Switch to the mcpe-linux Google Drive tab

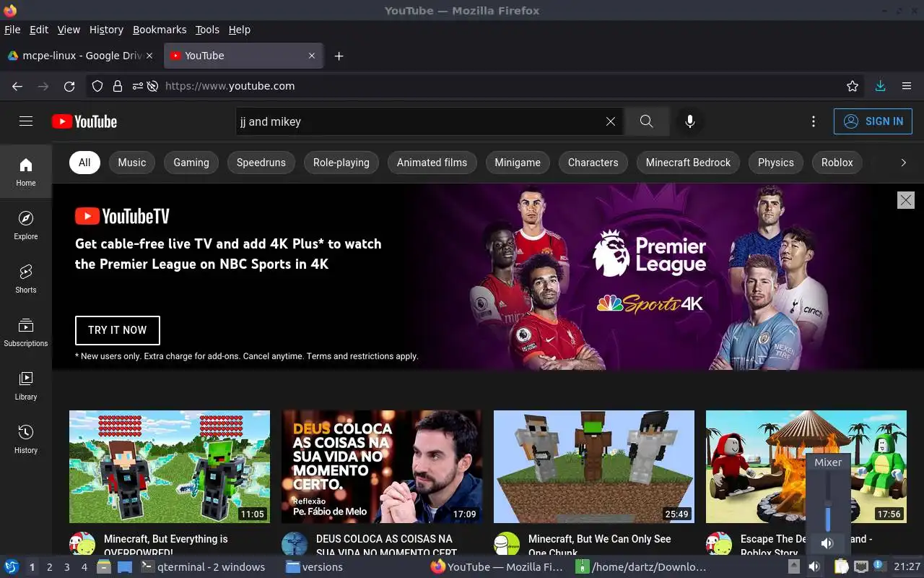point(81,56)
